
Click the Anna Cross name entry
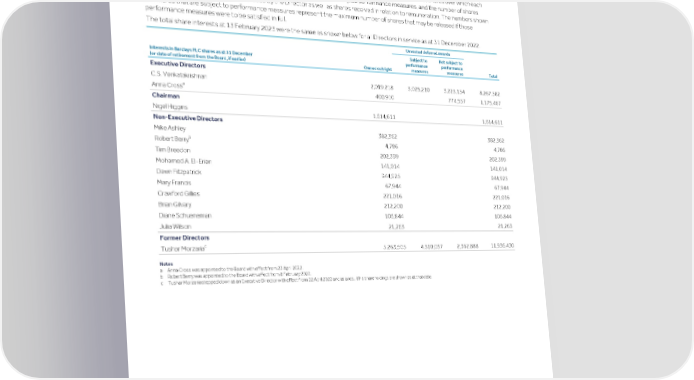click(168, 85)
